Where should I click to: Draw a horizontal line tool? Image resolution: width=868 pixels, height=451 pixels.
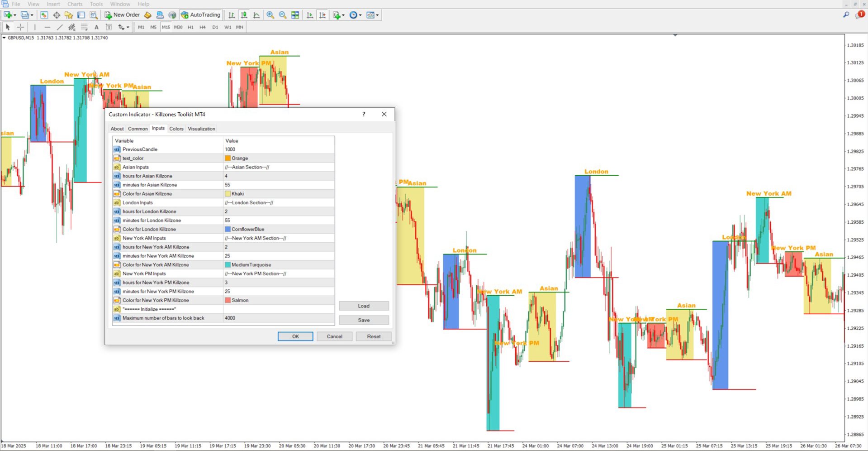tap(47, 27)
